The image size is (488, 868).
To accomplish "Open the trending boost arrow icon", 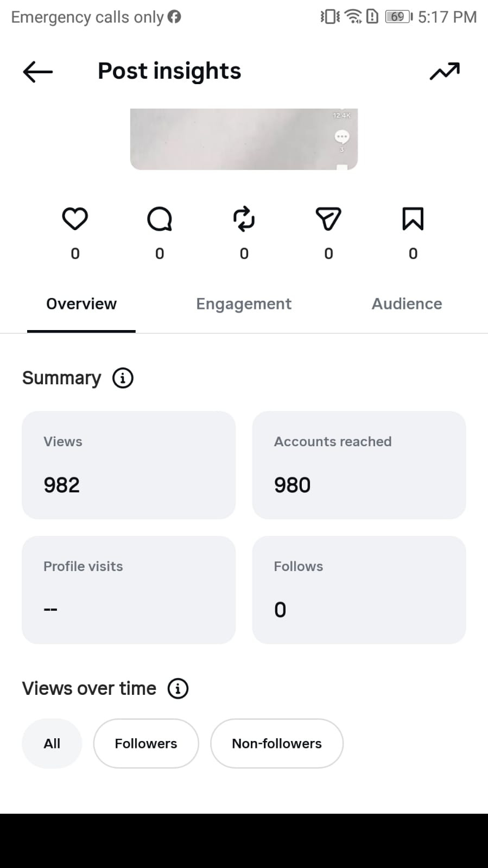I will click(445, 71).
